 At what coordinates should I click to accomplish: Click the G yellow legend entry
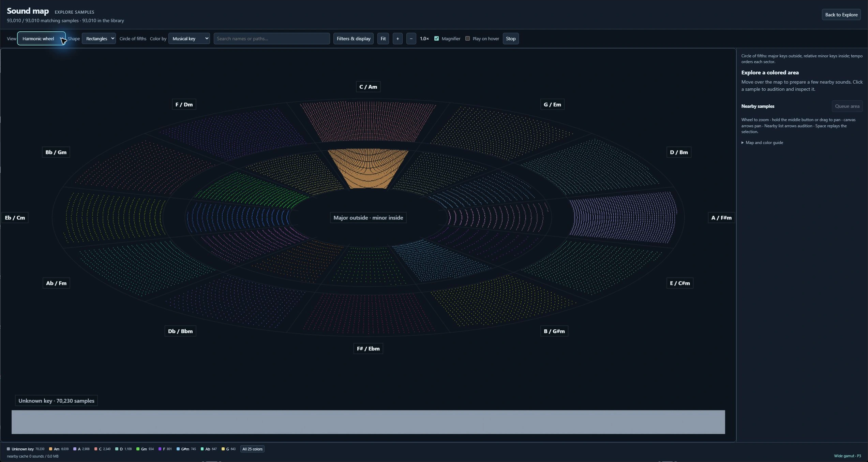pyautogui.click(x=228, y=449)
